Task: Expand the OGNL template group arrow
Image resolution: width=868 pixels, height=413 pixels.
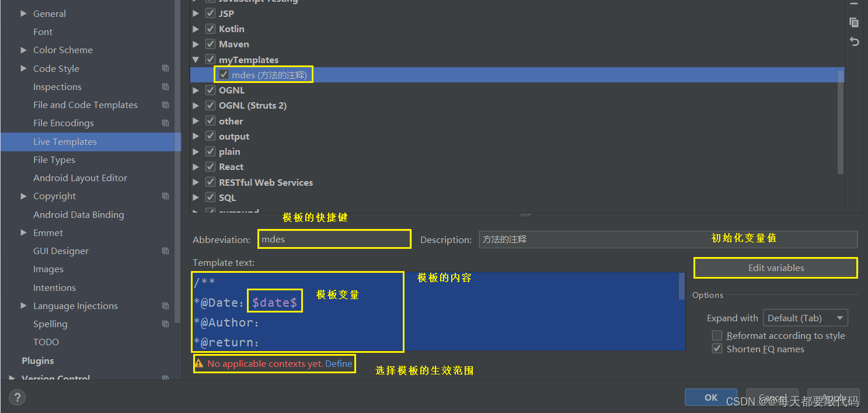Action: pos(196,90)
